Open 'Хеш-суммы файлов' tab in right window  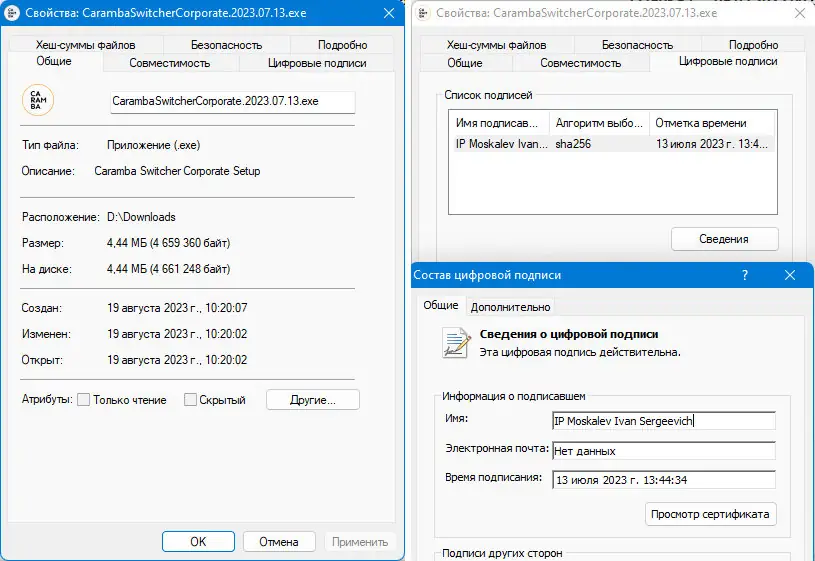pyautogui.click(x=496, y=45)
